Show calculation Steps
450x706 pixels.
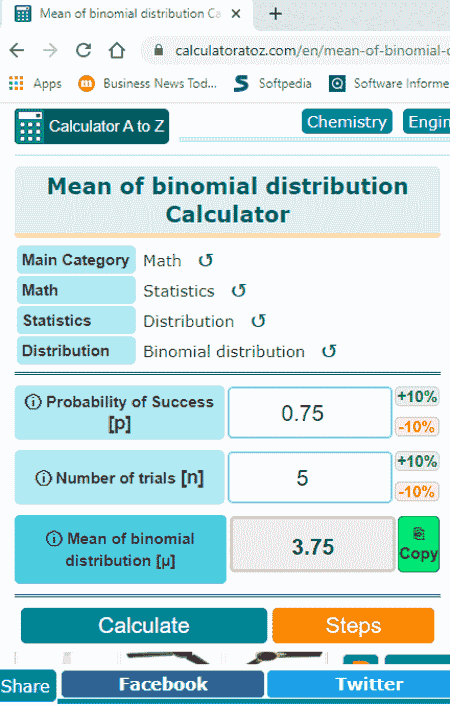click(x=353, y=625)
